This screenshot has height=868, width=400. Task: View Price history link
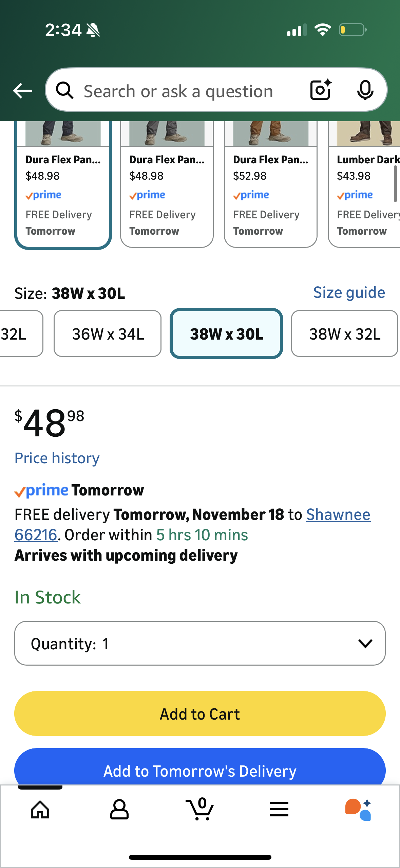pos(57,458)
